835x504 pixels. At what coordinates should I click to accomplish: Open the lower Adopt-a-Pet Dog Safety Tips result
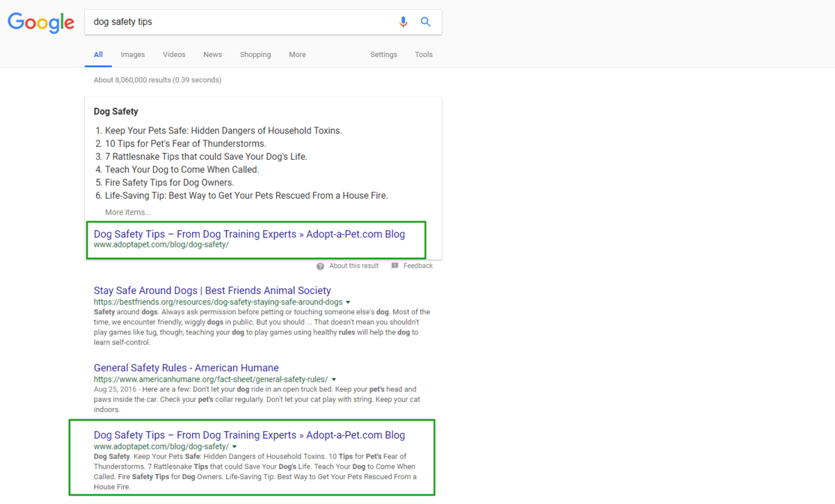[x=249, y=435]
